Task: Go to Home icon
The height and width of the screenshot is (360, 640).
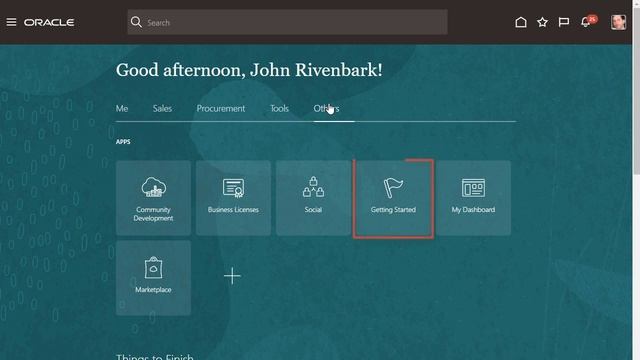Action: pyautogui.click(x=521, y=22)
